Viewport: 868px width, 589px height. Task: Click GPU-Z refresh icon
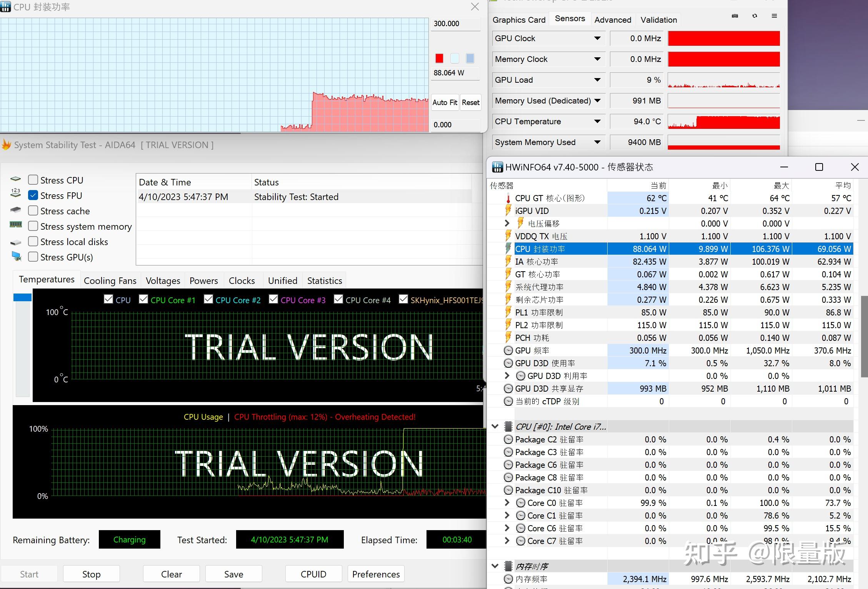(x=755, y=16)
